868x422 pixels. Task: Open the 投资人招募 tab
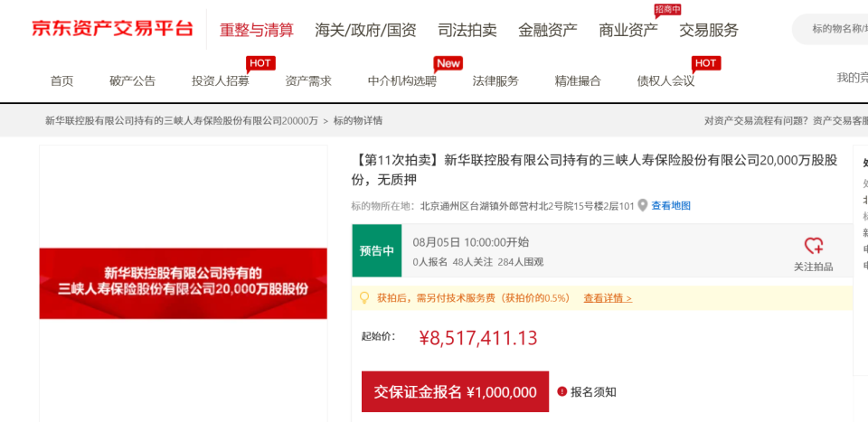221,81
